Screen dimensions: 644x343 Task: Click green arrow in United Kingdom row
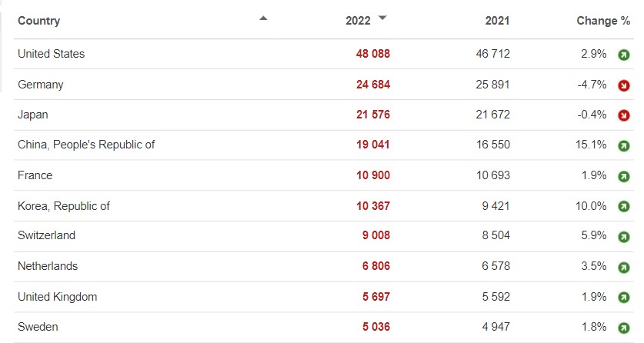point(624,298)
